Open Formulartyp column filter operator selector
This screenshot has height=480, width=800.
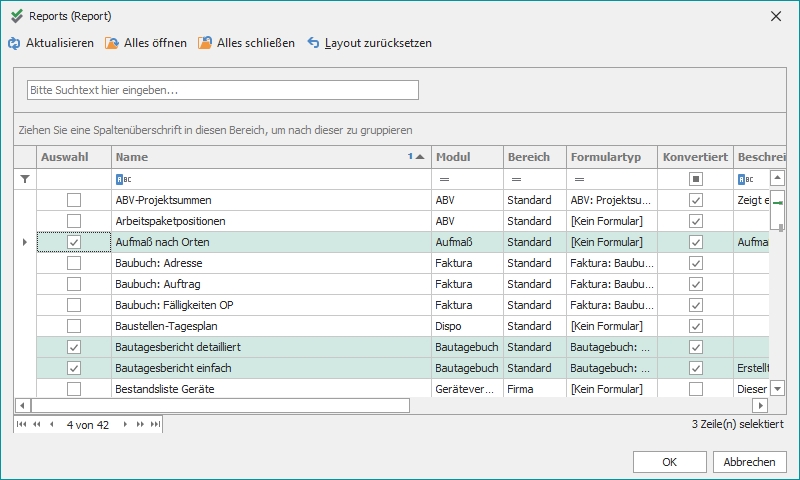[578, 179]
